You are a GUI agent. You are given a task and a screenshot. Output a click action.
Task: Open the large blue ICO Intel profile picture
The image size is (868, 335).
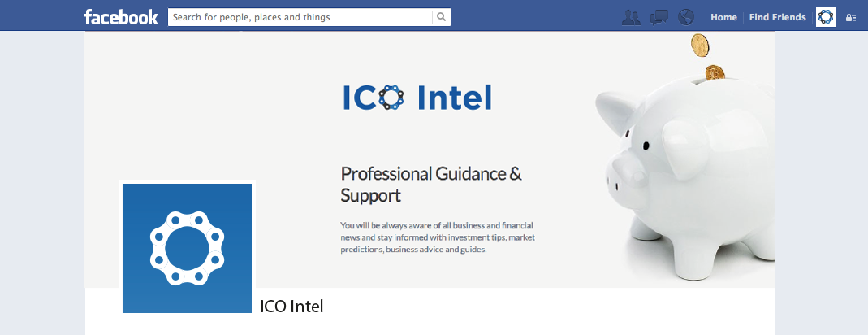point(187,248)
